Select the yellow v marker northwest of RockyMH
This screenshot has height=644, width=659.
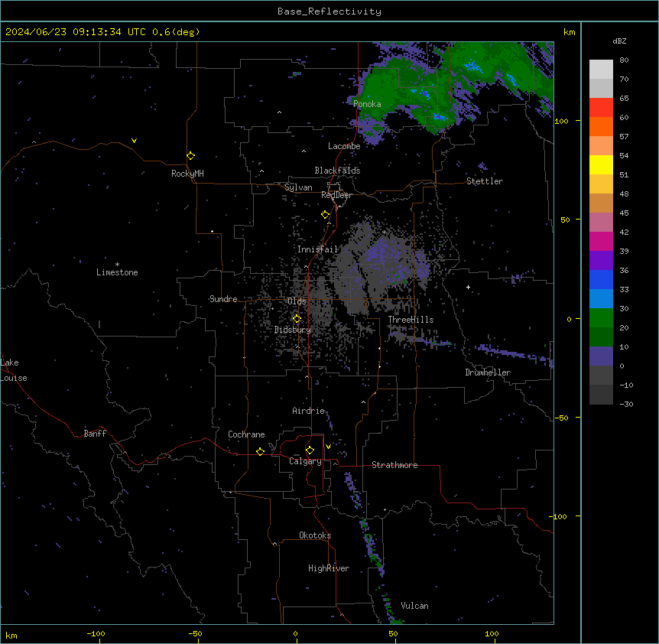point(134,141)
